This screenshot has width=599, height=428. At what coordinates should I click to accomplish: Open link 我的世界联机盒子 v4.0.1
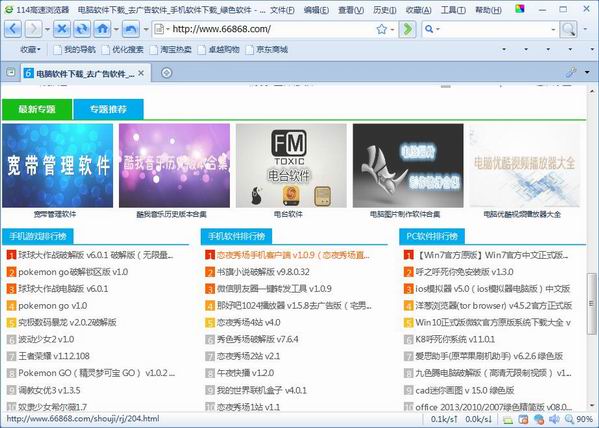point(262,391)
